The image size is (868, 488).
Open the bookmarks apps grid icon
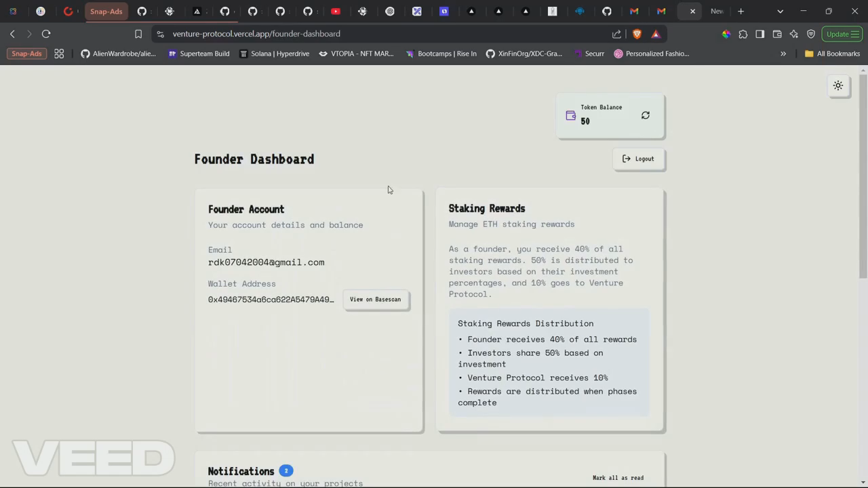point(59,54)
